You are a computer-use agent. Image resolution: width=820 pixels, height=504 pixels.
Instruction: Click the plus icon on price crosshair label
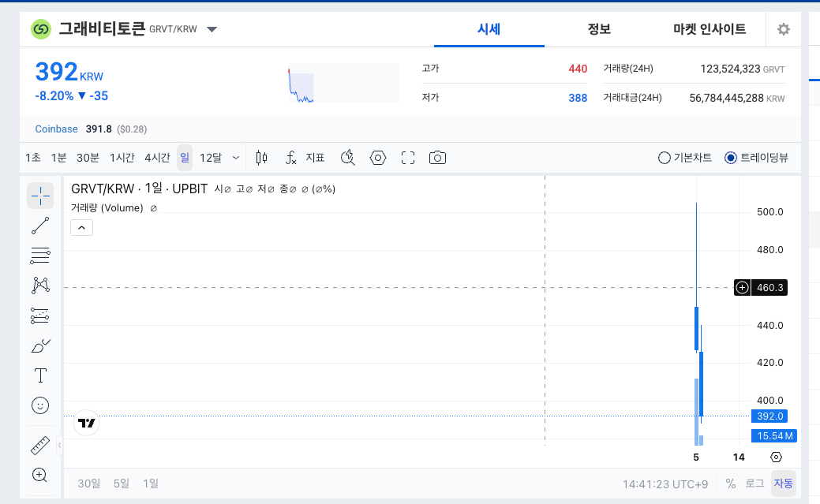tap(742, 288)
